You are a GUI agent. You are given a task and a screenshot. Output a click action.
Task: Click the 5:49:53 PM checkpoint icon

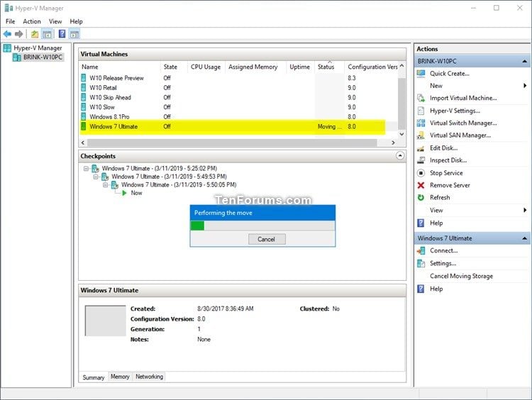105,177
